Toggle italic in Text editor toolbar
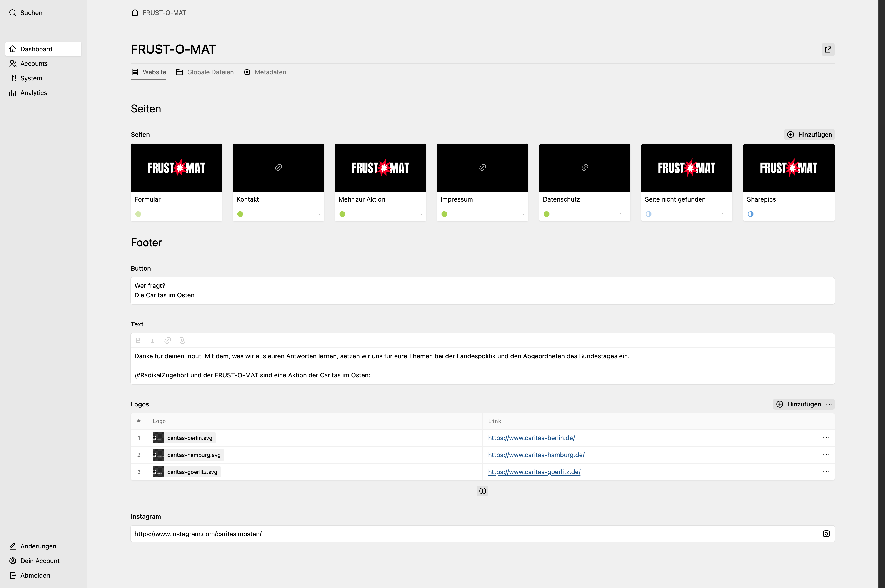Image resolution: width=885 pixels, height=588 pixels. (153, 341)
